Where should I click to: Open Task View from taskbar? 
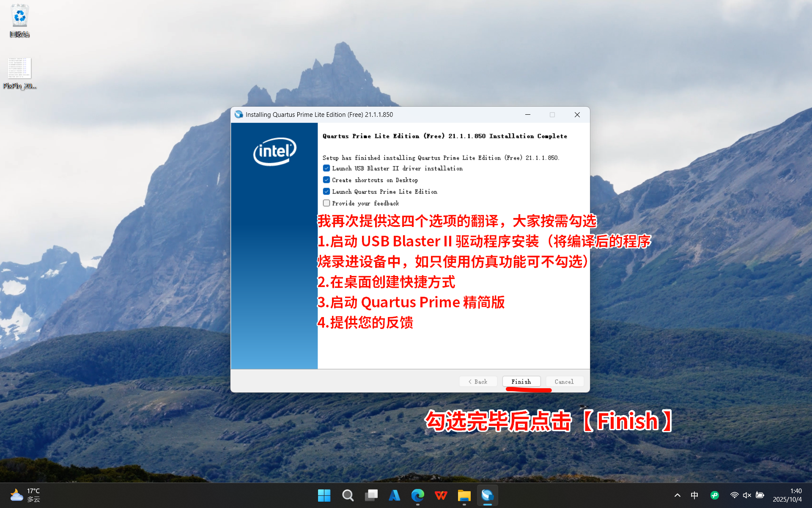click(x=371, y=495)
